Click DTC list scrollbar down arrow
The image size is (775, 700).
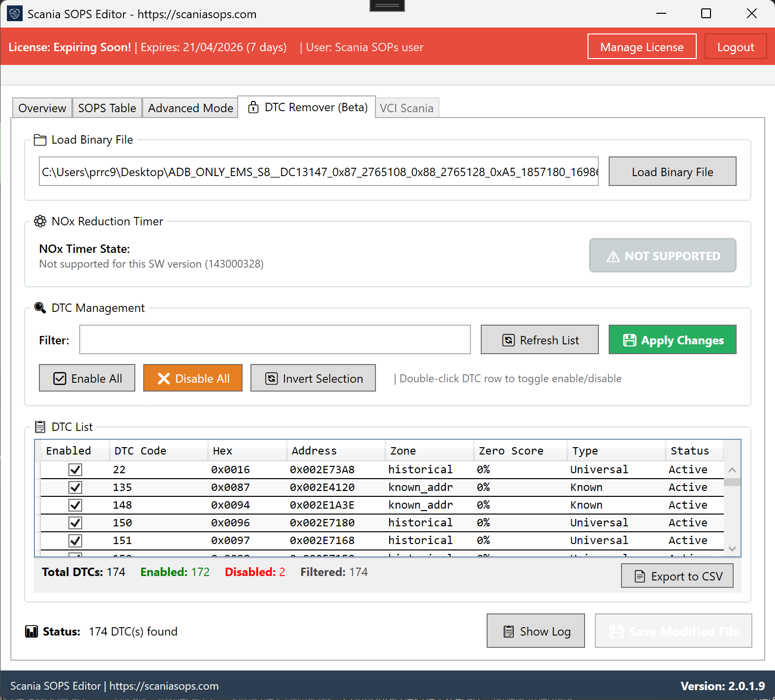tap(732, 548)
